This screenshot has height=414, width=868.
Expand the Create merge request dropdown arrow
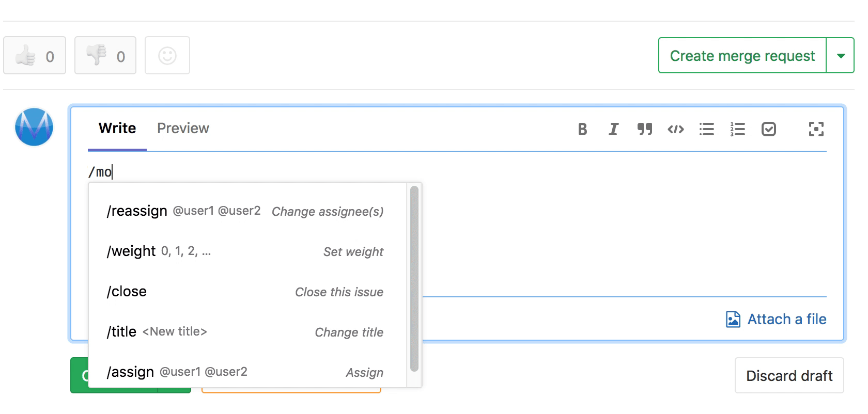coord(841,56)
